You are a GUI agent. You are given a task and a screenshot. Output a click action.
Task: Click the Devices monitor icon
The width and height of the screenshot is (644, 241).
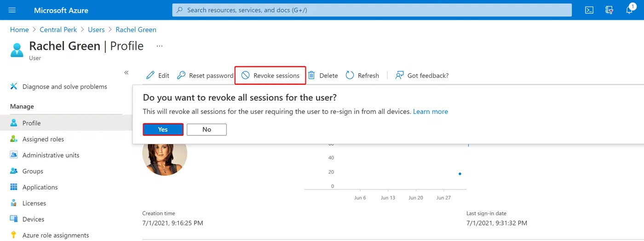click(x=14, y=219)
